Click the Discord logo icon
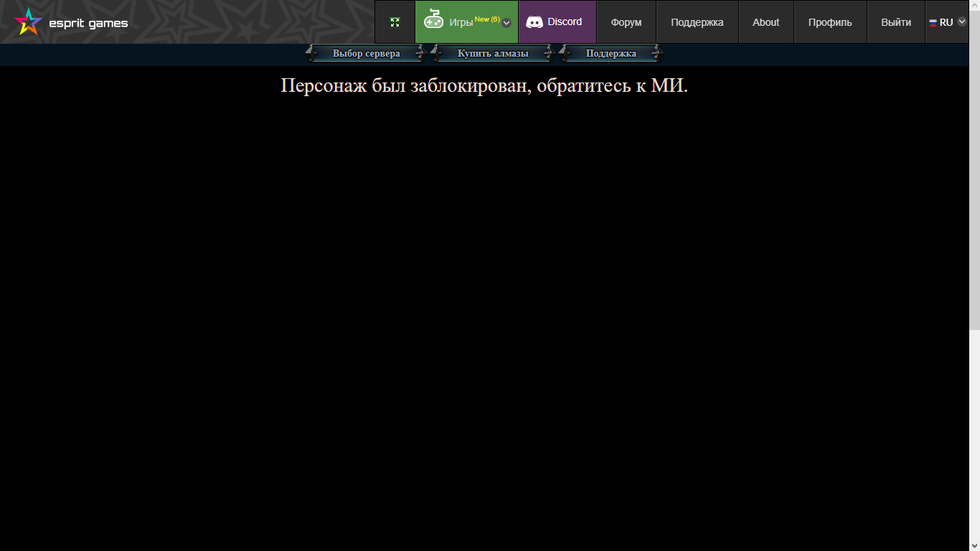Viewport: 980px width, 551px height. pyautogui.click(x=534, y=22)
